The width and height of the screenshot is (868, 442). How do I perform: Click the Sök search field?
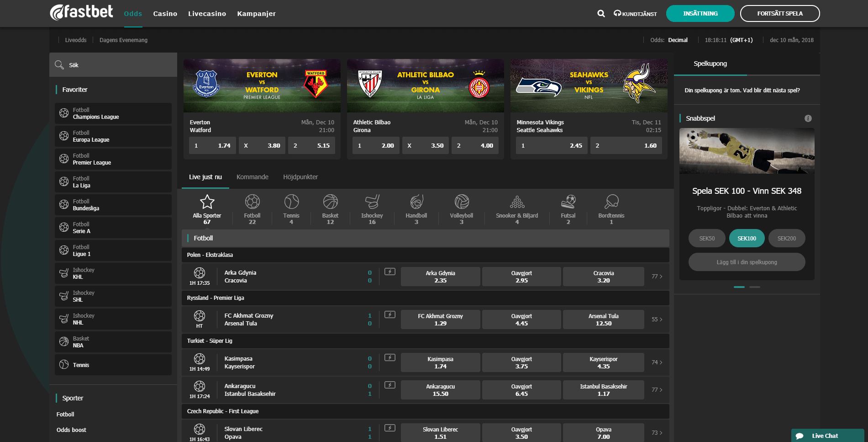click(113, 65)
